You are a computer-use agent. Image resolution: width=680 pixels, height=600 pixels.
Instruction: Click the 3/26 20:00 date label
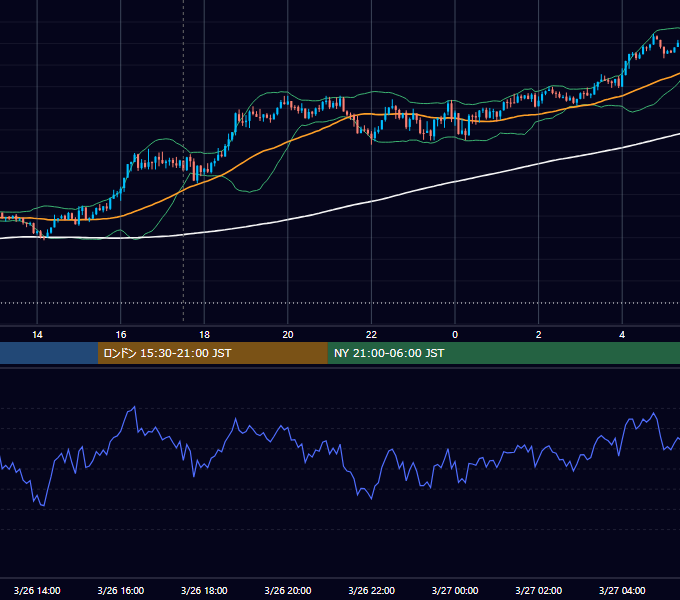288,590
